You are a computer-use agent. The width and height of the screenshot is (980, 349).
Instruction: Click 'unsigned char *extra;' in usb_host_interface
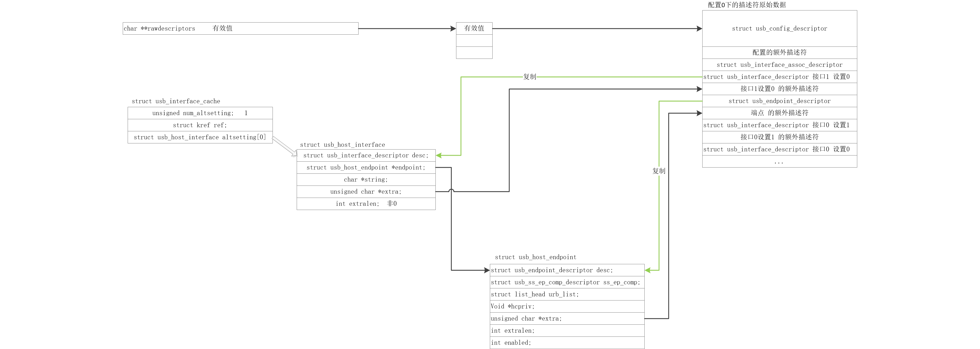coord(366,192)
